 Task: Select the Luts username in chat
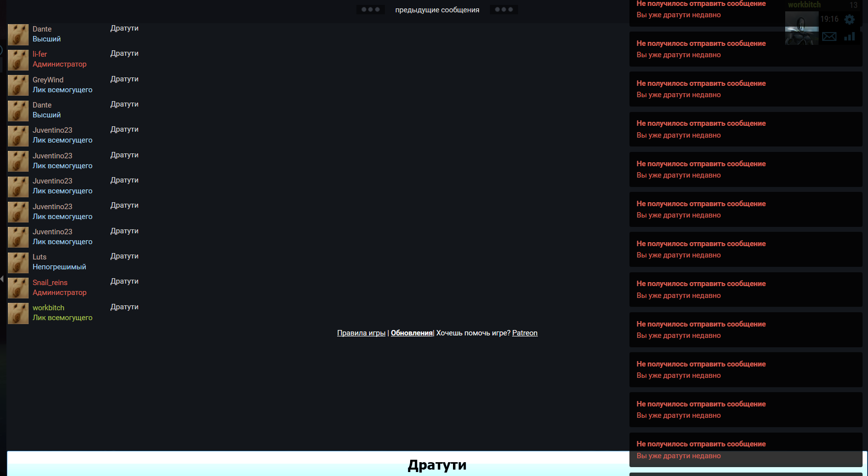[x=39, y=257]
